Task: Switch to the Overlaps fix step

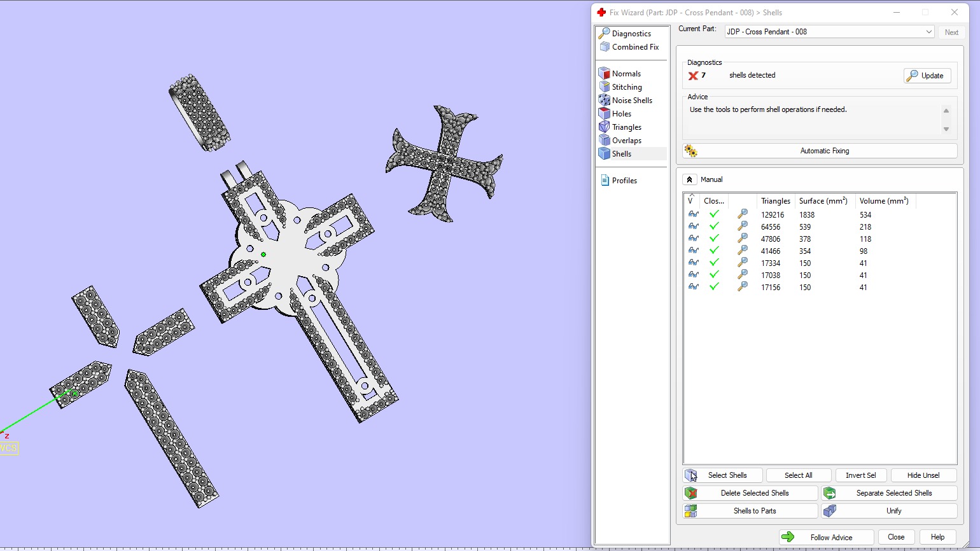Action: click(620, 141)
